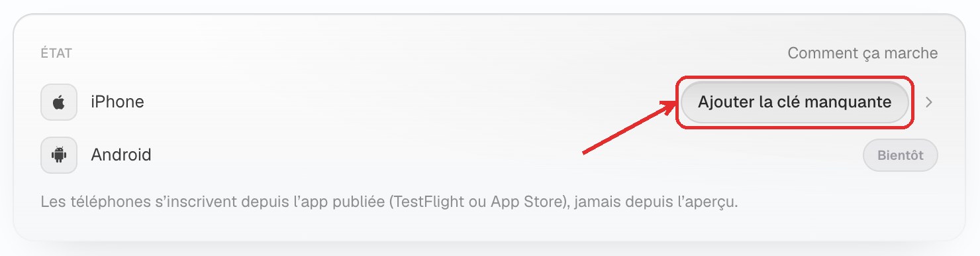Image resolution: width=980 pixels, height=256 pixels.
Task: Click the Apple logo icon
Action: 59,102
